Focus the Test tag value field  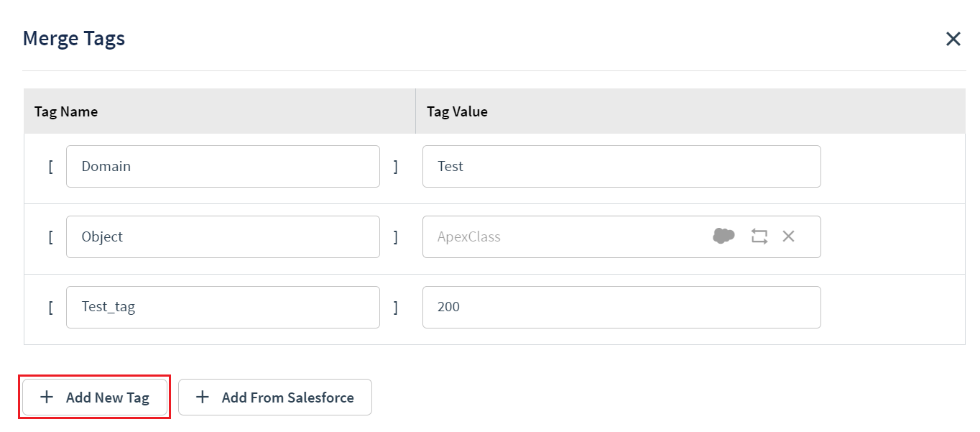click(x=621, y=166)
